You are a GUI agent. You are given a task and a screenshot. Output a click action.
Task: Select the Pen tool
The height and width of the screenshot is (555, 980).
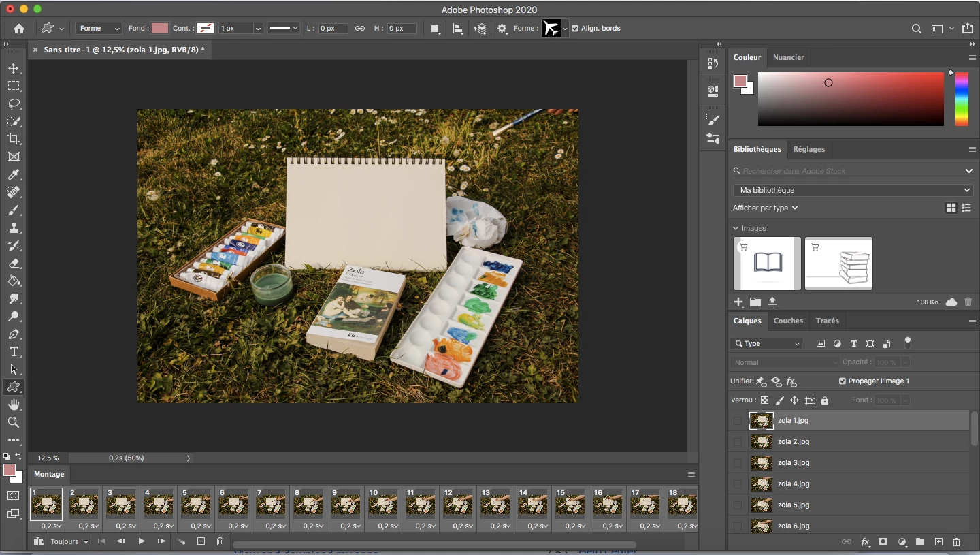(x=14, y=334)
